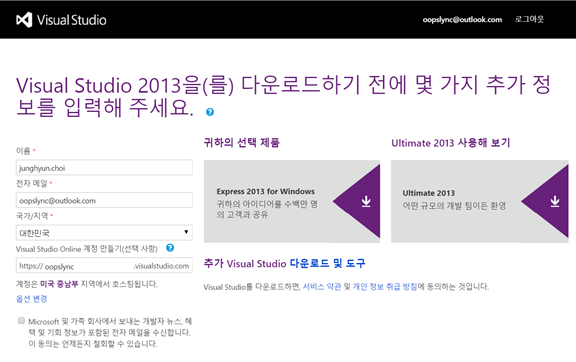Click the 국가/지역 field label

click(32, 216)
